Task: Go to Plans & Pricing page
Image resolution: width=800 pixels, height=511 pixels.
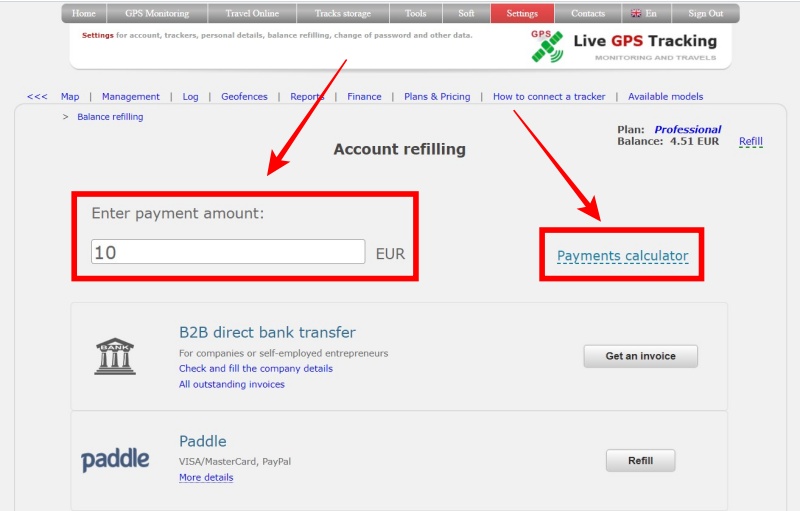Action: pyautogui.click(x=437, y=97)
